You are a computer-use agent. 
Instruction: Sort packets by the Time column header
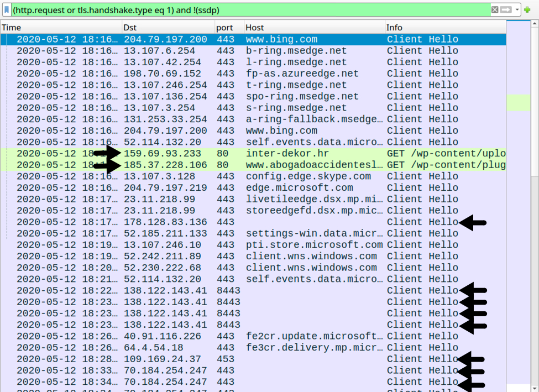click(x=61, y=28)
